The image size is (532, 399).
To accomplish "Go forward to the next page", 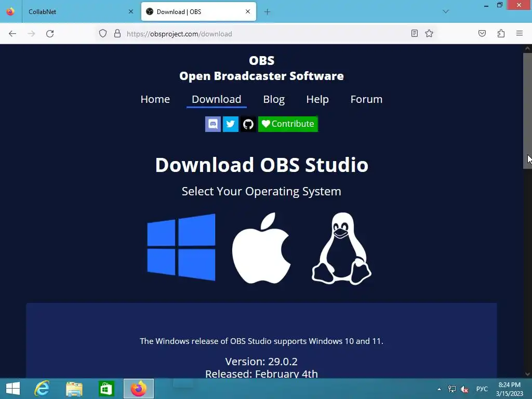I will coord(31,34).
